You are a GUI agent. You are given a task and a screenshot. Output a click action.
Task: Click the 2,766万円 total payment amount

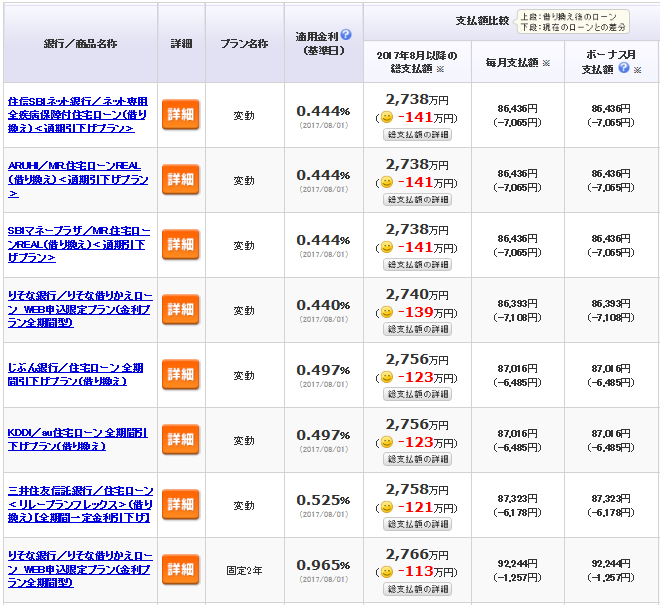417,554
